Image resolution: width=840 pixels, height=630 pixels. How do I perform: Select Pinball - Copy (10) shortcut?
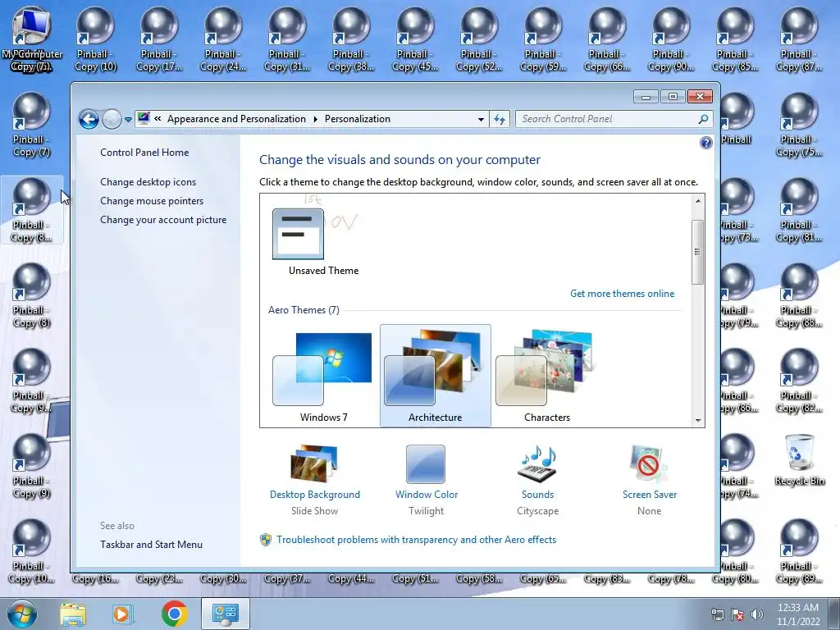(95, 39)
